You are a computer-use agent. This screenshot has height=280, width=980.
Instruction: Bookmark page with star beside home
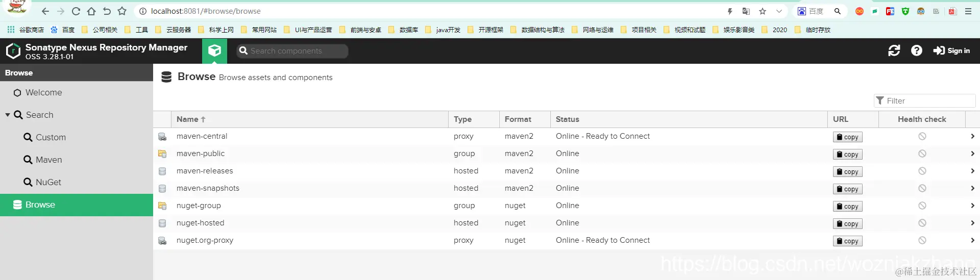click(122, 11)
